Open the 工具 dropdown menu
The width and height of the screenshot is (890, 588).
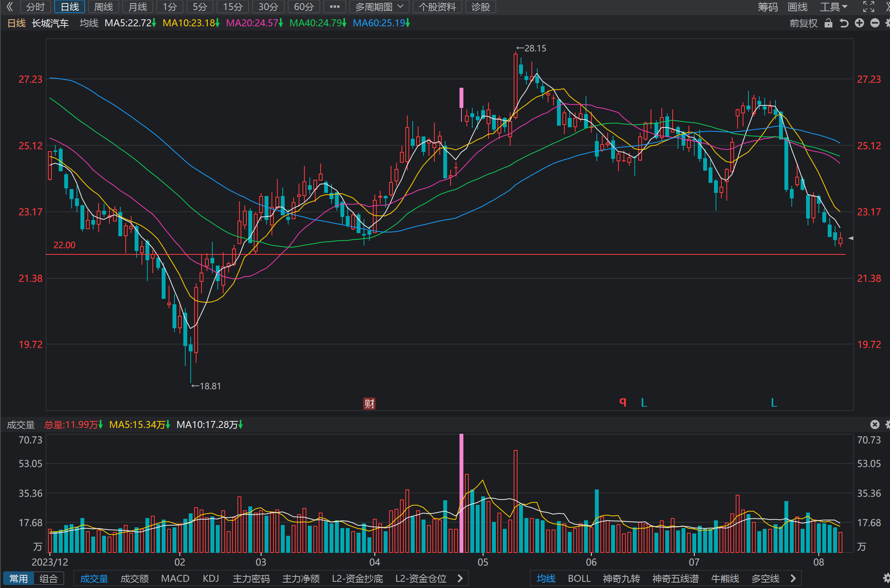(x=834, y=7)
